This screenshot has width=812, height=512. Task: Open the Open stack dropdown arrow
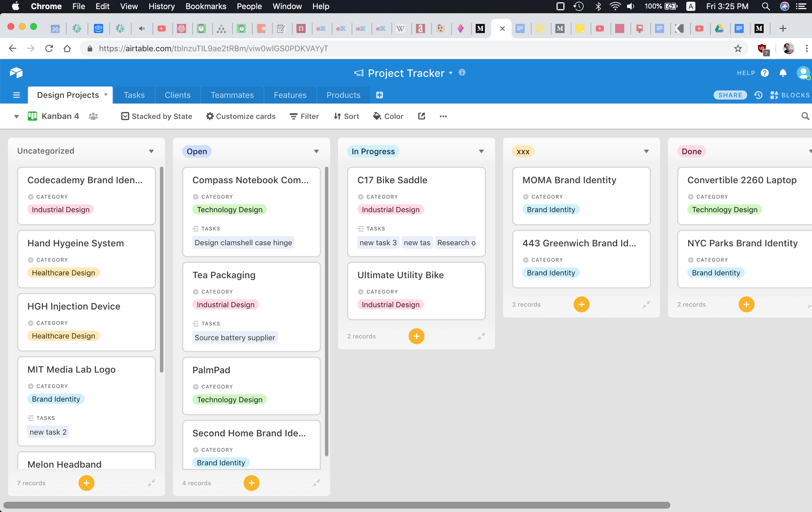point(316,151)
